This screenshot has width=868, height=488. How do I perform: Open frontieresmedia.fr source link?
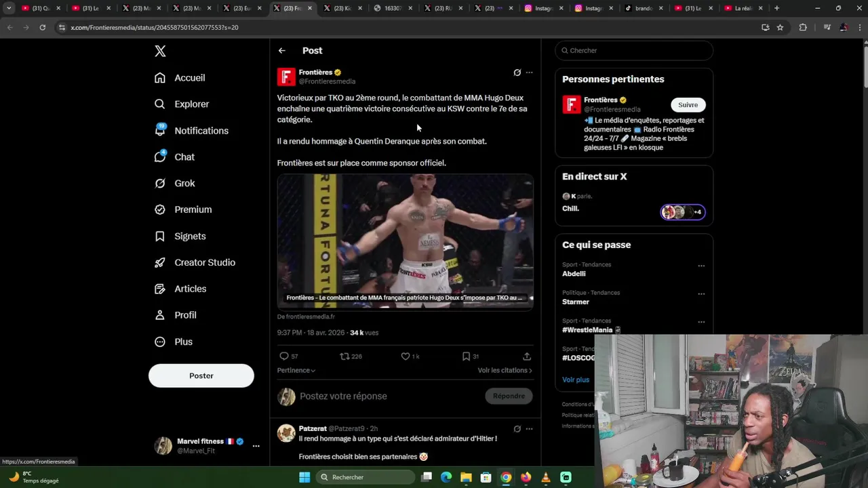coord(306,317)
